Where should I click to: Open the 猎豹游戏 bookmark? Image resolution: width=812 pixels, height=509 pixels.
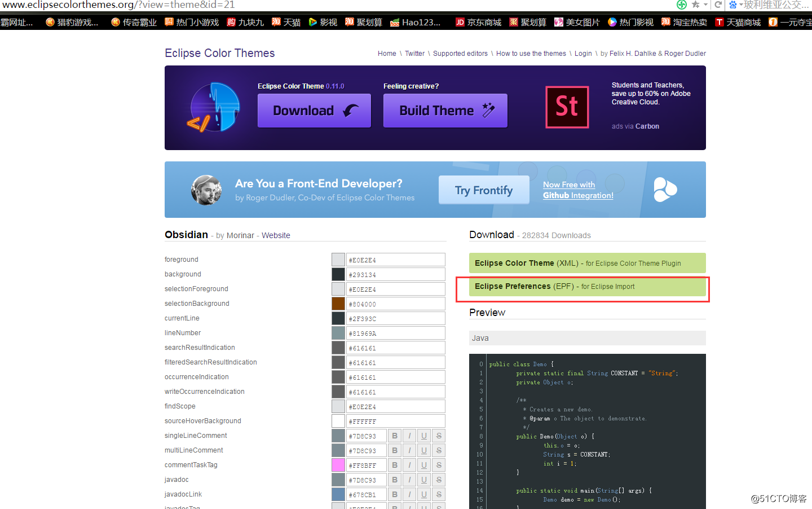point(72,22)
